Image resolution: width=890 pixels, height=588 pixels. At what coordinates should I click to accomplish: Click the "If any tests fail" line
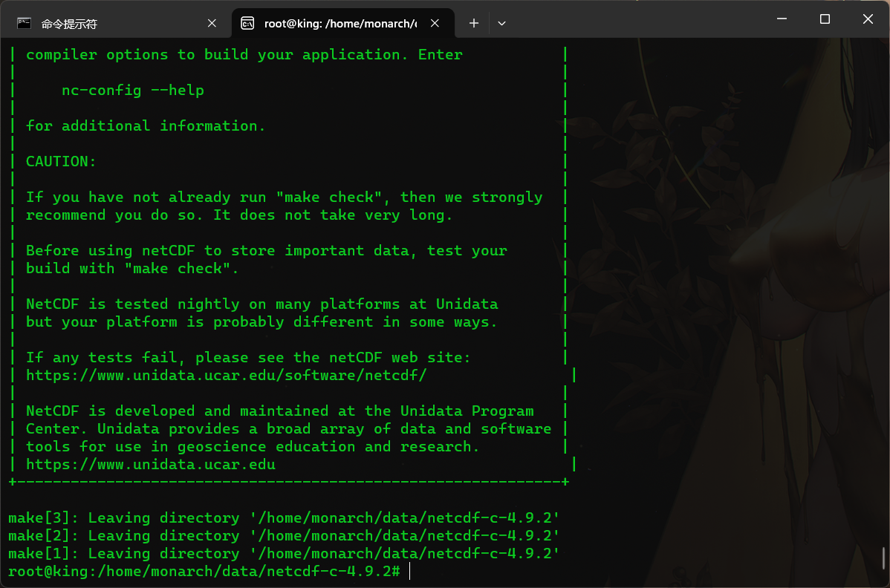point(248,357)
